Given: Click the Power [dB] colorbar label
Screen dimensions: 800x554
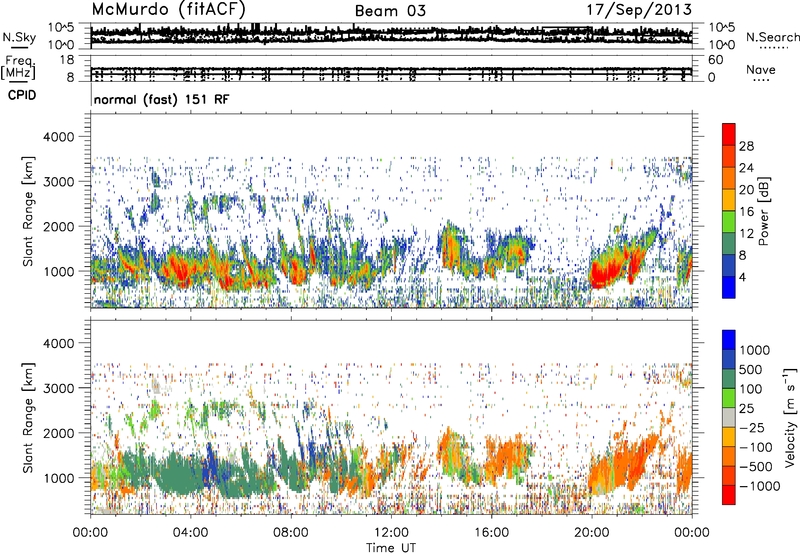Looking at the screenshot, I should pos(763,211).
